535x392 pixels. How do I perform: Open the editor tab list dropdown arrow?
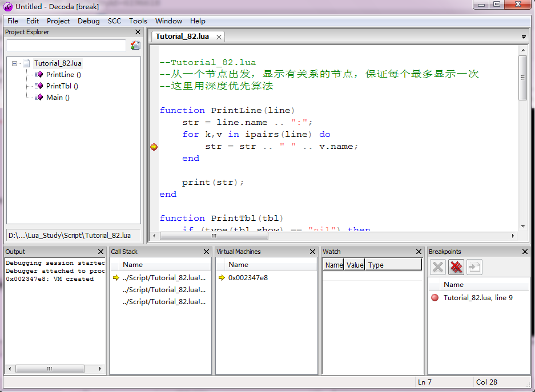point(524,37)
